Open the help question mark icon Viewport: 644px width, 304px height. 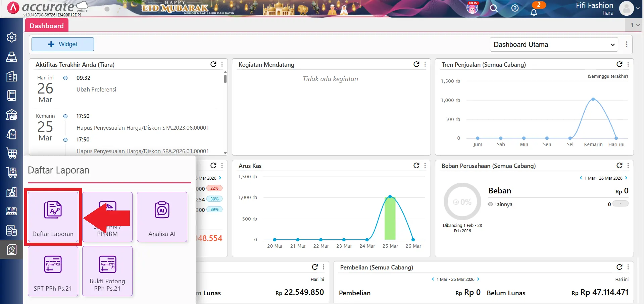tap(514, 8)
